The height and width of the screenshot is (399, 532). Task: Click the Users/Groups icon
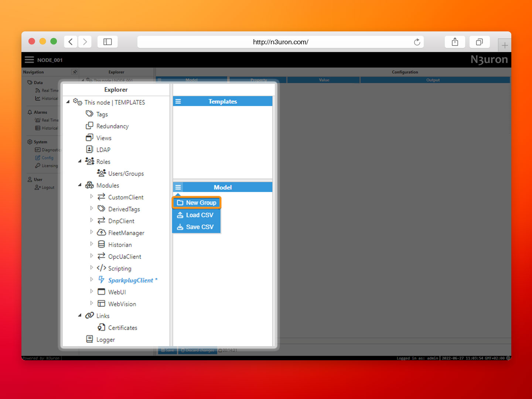101,173
